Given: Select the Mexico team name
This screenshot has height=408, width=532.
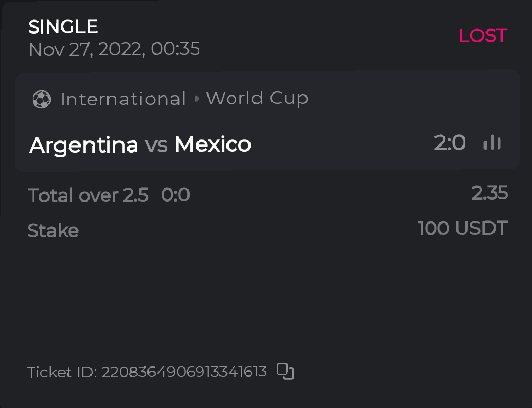Looking at the screenshot, I should 213,144.
